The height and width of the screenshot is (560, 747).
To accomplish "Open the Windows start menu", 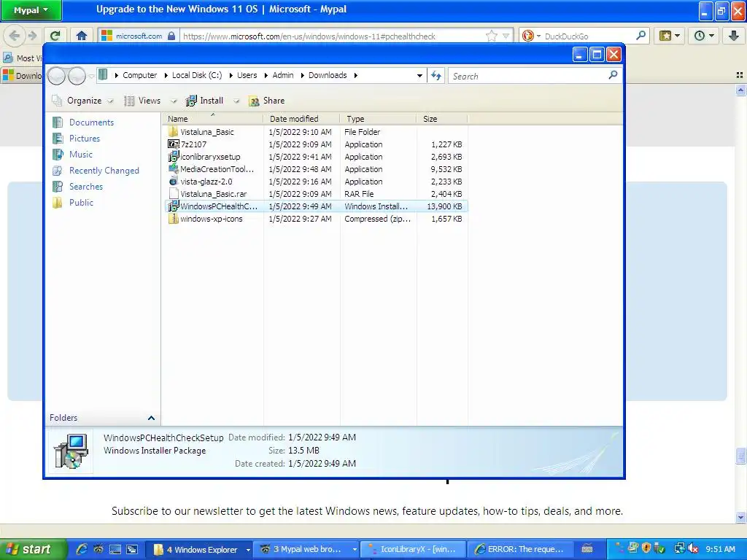I will click(34, 550).
